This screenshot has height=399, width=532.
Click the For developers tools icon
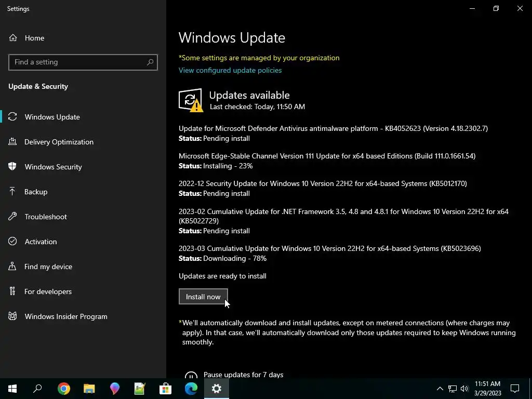point(12,291)
